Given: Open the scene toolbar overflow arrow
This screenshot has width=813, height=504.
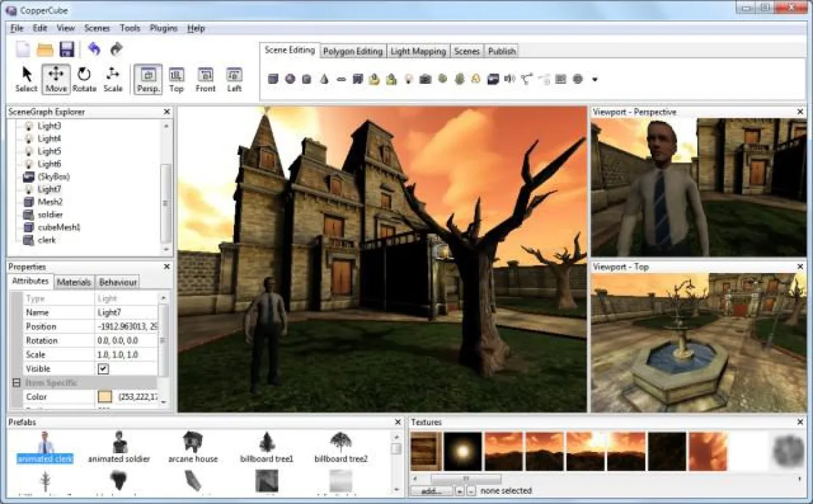Looking at the screenshot, I should click(595, 79).
